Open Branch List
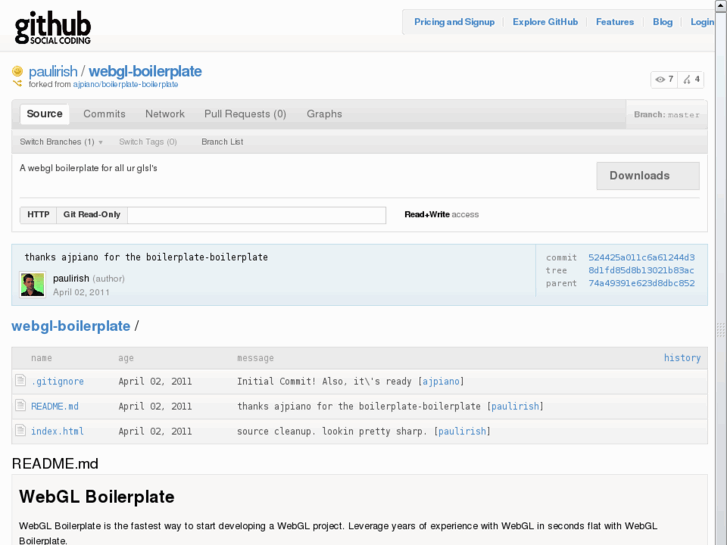 click(222, 142)
